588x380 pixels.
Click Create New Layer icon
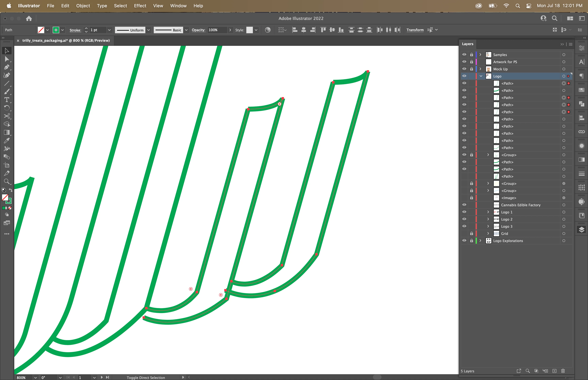(x=554, y=371)
